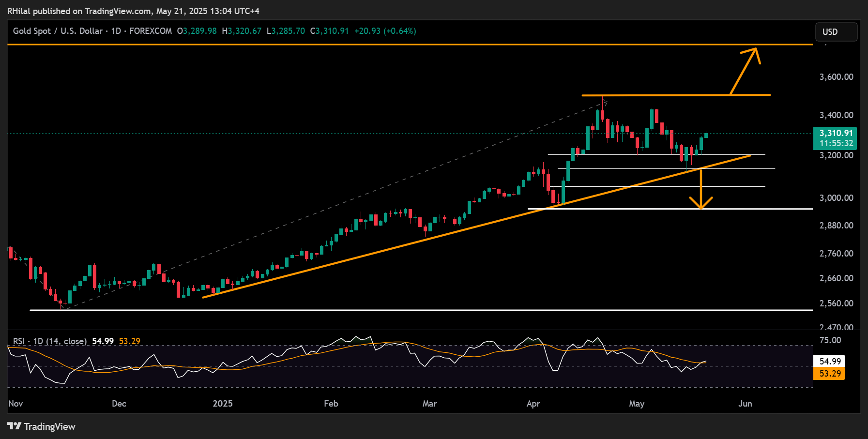
Task: Click the 3,600.00 price axis label
Action: coord(836,77)
